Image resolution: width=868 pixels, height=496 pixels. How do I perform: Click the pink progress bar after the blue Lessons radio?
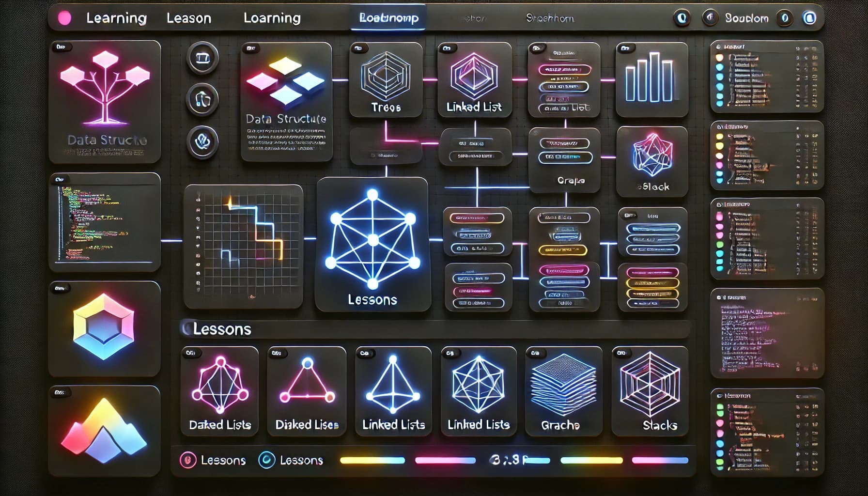pyautogui.click(x=446, y=460)
